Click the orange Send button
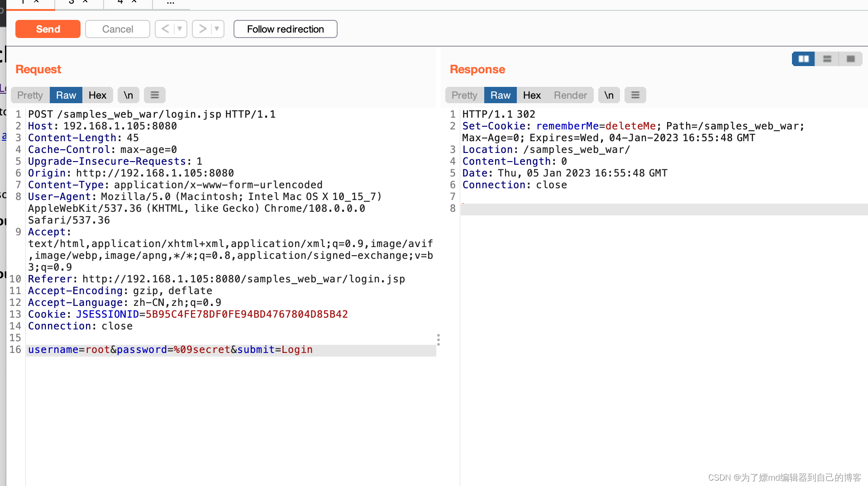868x486 pixels. 48,29
